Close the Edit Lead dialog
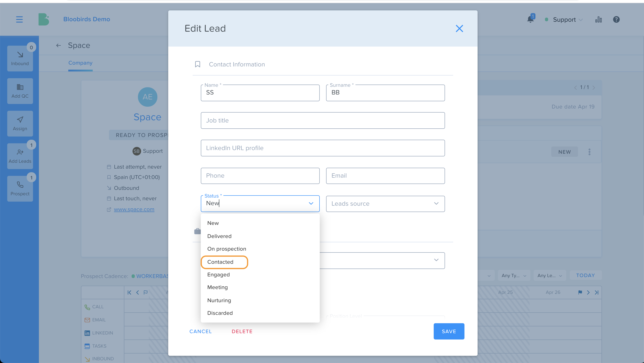This screenshot has width=644, height=363. pos(459,28)
